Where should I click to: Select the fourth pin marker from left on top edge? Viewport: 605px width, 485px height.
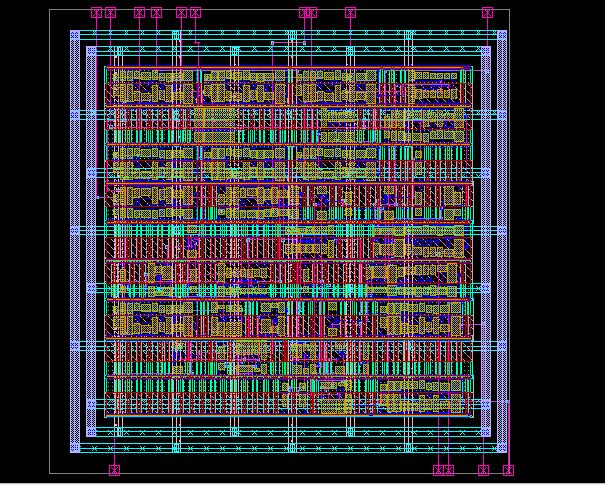click(156, 13)
